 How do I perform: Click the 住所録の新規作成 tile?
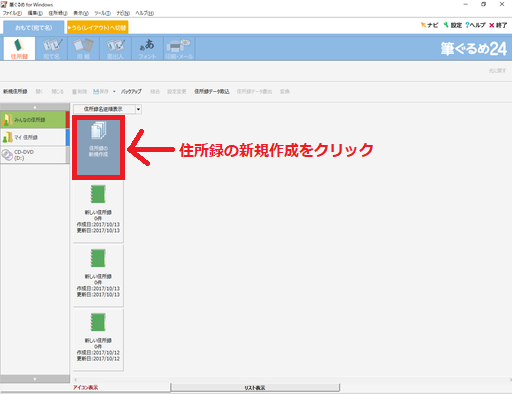(98, 147)
